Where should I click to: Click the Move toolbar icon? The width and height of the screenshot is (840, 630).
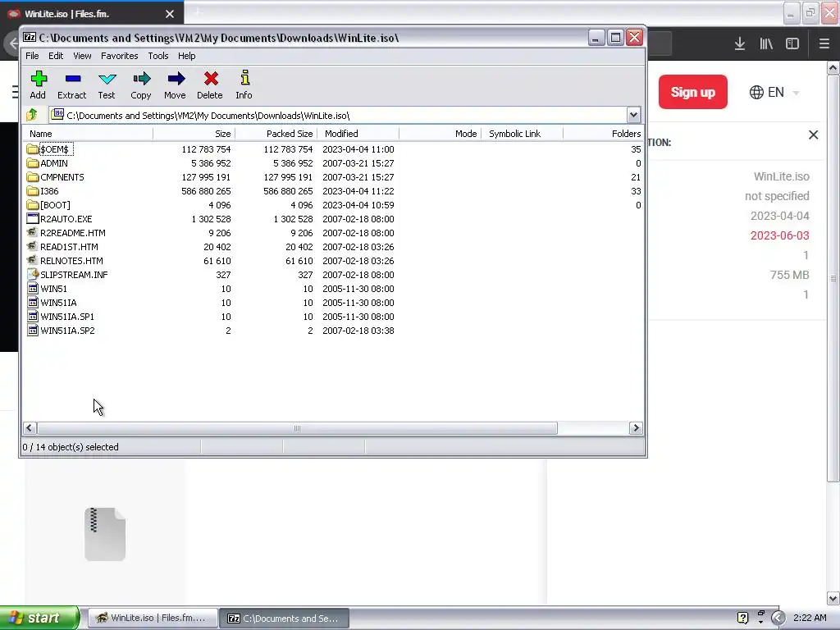coord(176,79)
